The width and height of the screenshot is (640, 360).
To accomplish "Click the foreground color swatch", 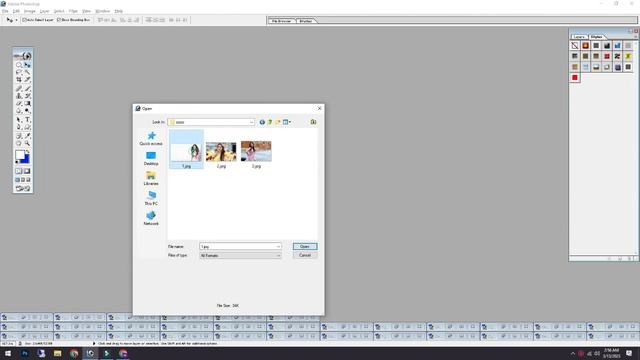I will click(20, 155).
